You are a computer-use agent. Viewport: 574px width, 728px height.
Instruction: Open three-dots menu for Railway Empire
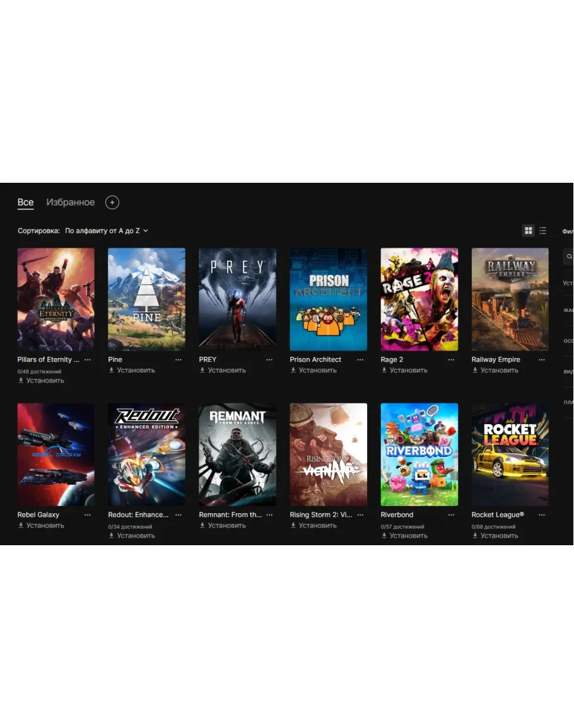pyautogui.click(x=542, y=360)
